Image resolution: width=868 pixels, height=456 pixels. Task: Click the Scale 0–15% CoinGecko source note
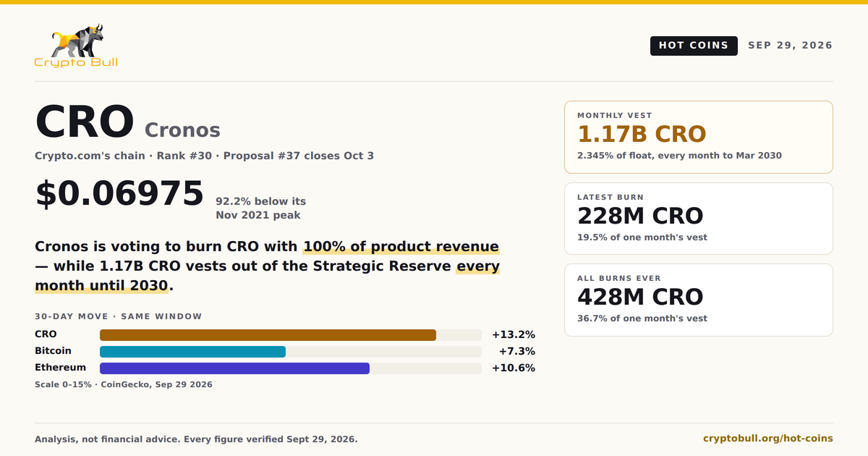(x=124, y=384)
